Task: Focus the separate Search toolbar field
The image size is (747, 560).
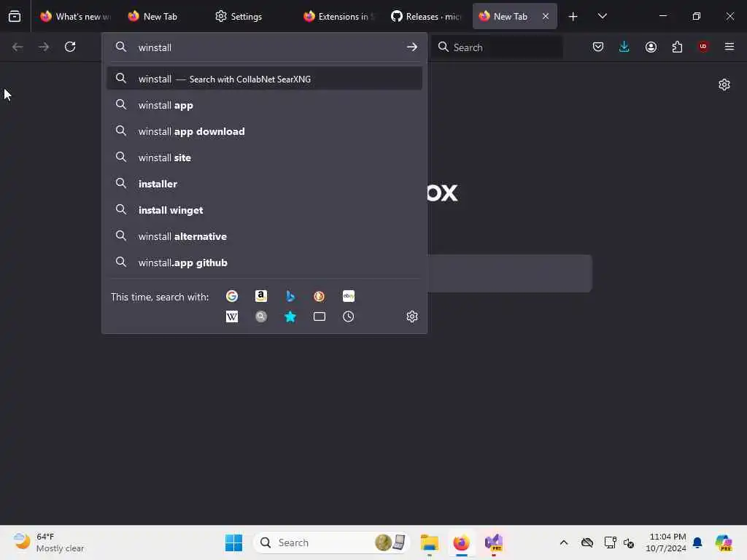Action: pos(497,47)
